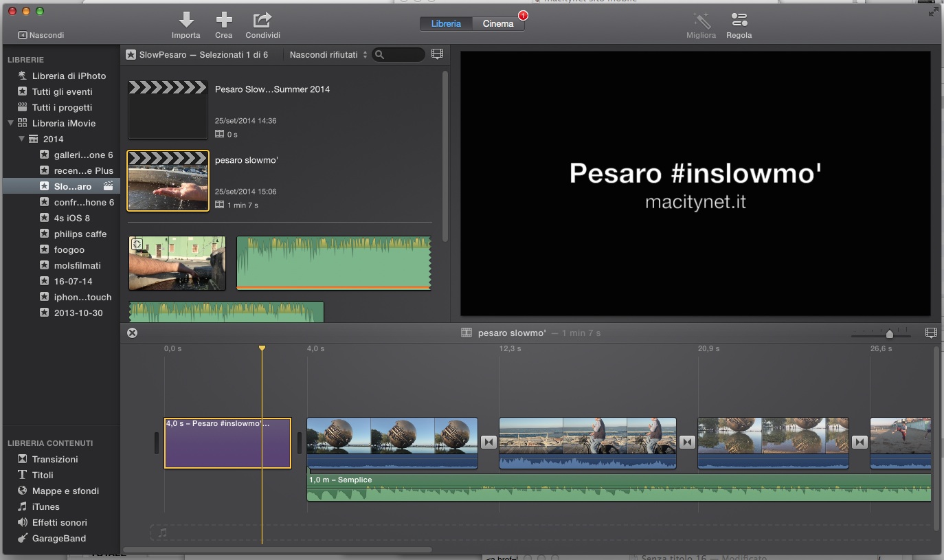This screenshot has height=560, width=944.
Task: Click the Importa download arrow icon
Action: (186, 19)
